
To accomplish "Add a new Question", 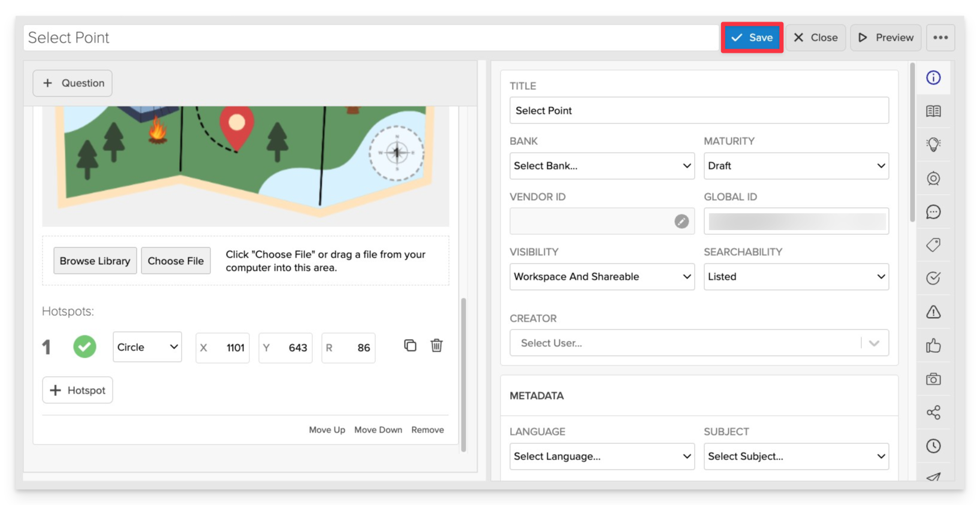I will (73, 83).
